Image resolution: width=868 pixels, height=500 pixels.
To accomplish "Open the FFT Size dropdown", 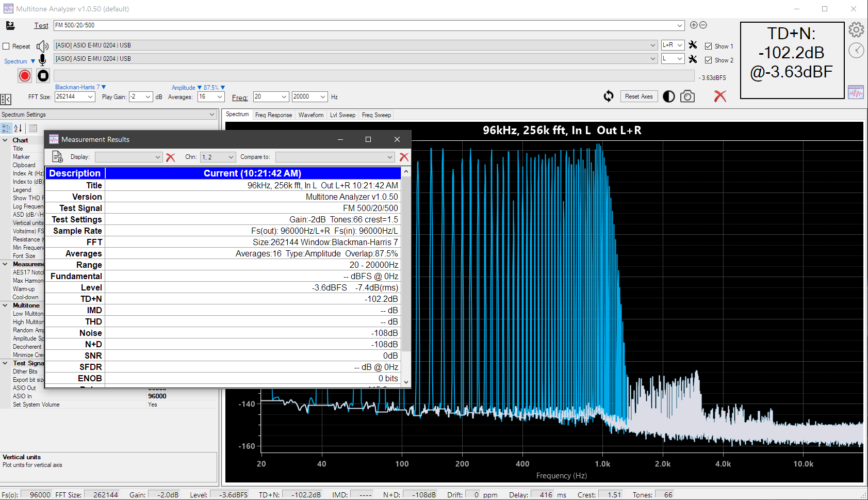I will click(x=90, y=96).
